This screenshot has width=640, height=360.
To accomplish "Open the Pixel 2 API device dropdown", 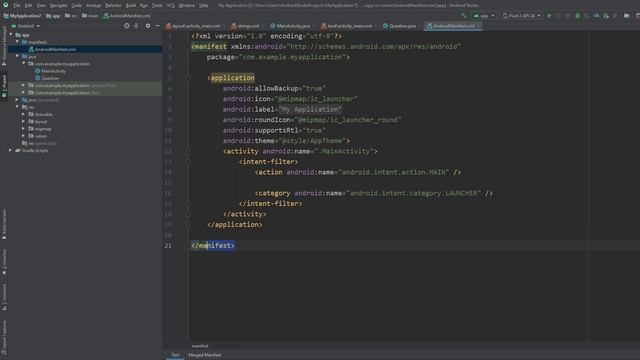I will pos(522,16).
